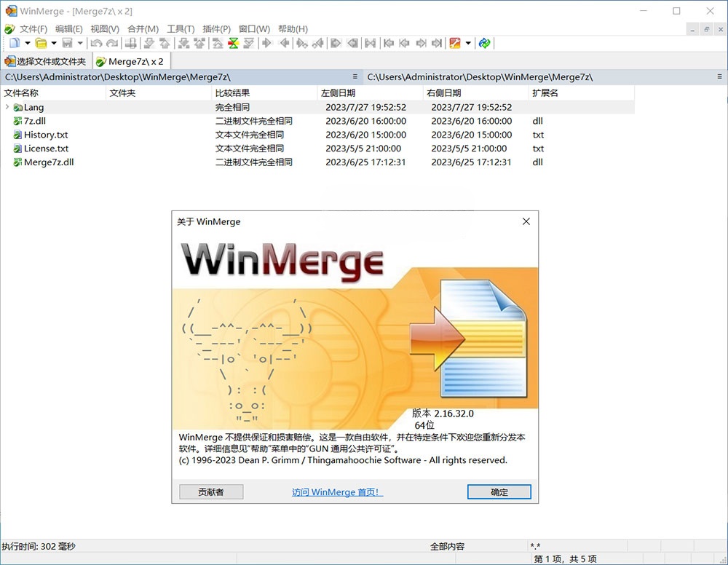
Task: Click Copy to Left and Advance icon
Action: coord(318,43)
